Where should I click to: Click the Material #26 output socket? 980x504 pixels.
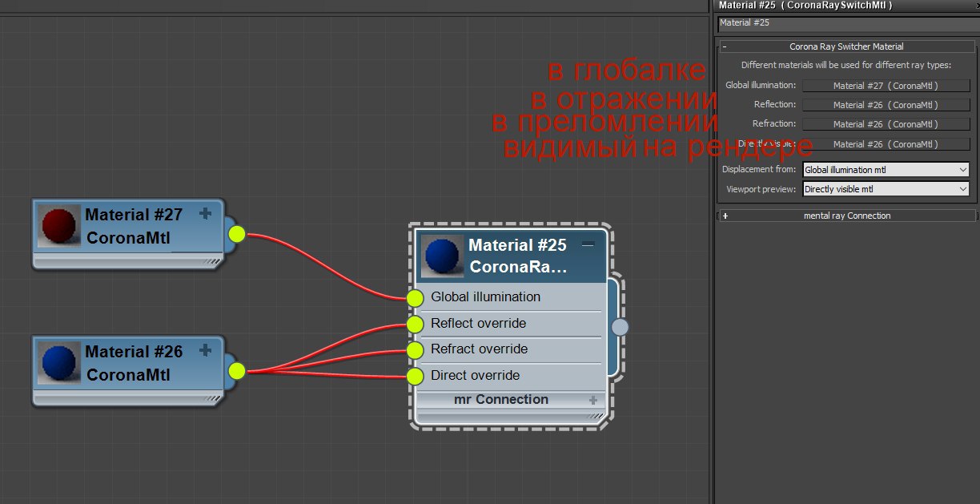pyautogui.click(x=236, y=370)
